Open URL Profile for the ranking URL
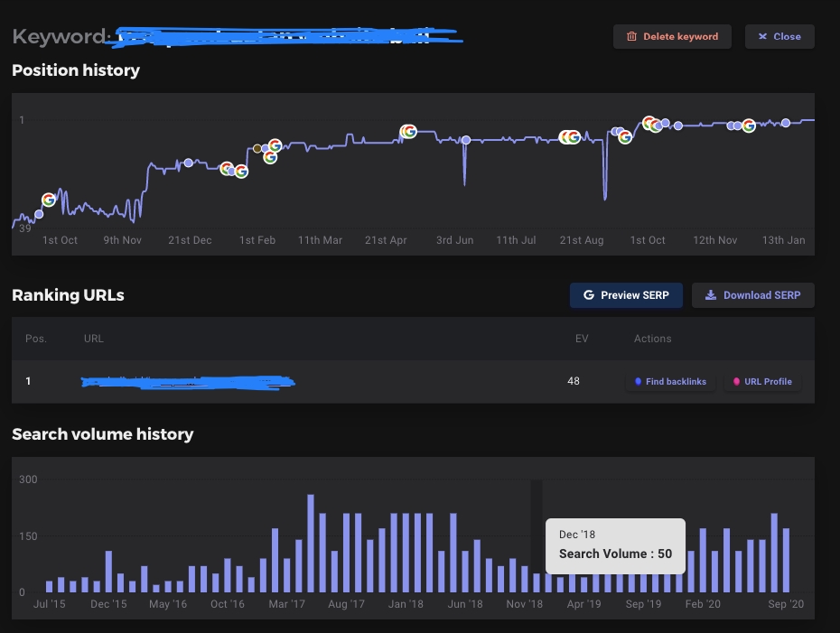Image resolution: width=840 pixels, height=633 pixels. point(762,381)
